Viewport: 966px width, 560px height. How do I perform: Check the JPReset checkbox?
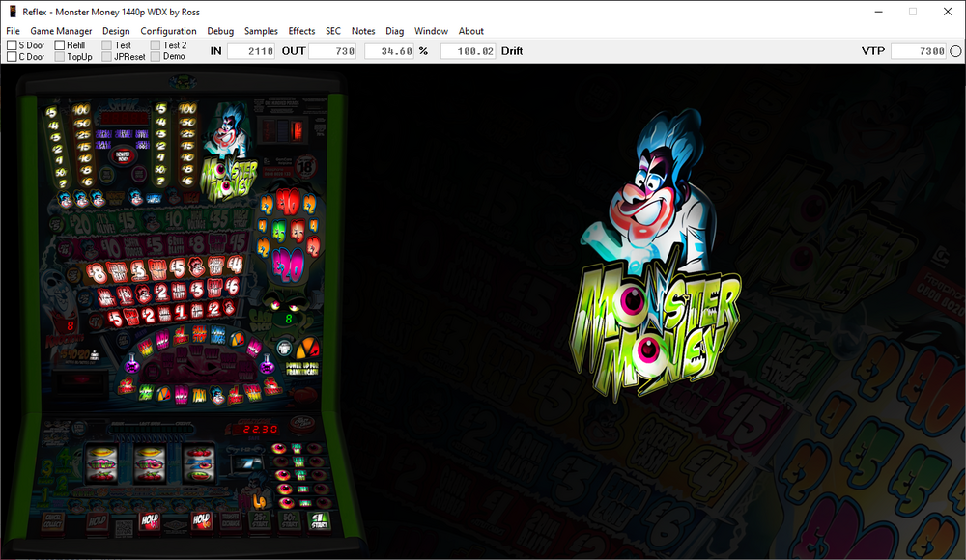pyautogui.click(x=106, y=57)
